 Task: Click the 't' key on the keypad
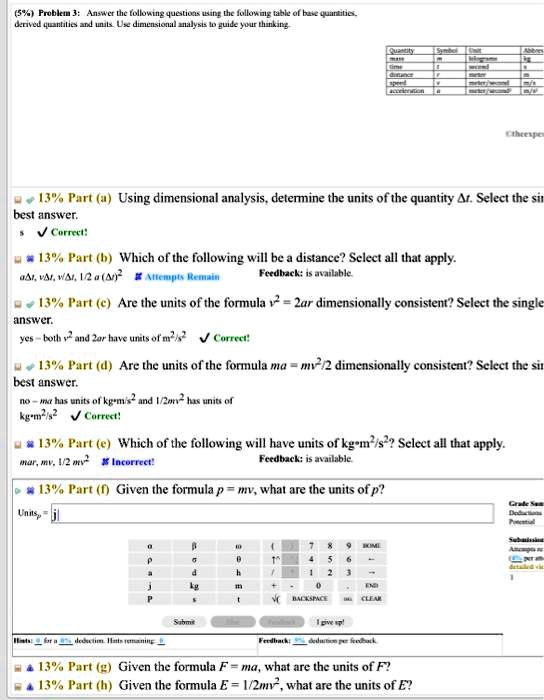pos(238,599)
